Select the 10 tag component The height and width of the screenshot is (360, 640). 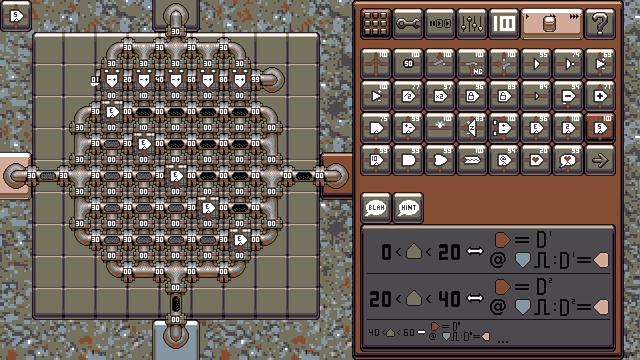tap(376, 160)
